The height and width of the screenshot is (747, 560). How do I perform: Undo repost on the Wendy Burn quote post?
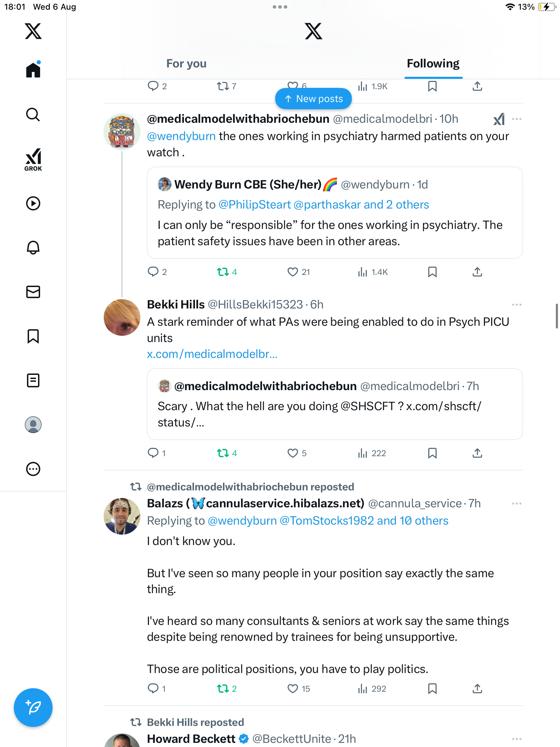(x=223, y=272)
